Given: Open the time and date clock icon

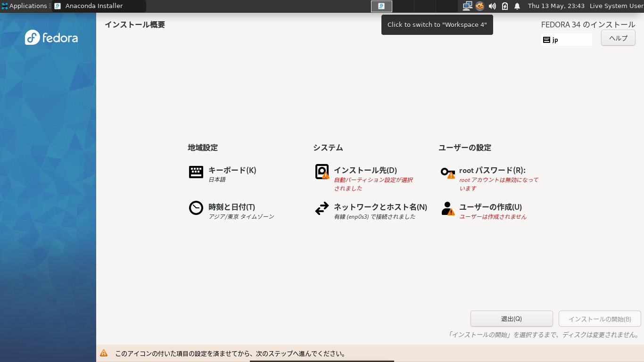Looking at the screenshot, I should click(x=196, y=208).
